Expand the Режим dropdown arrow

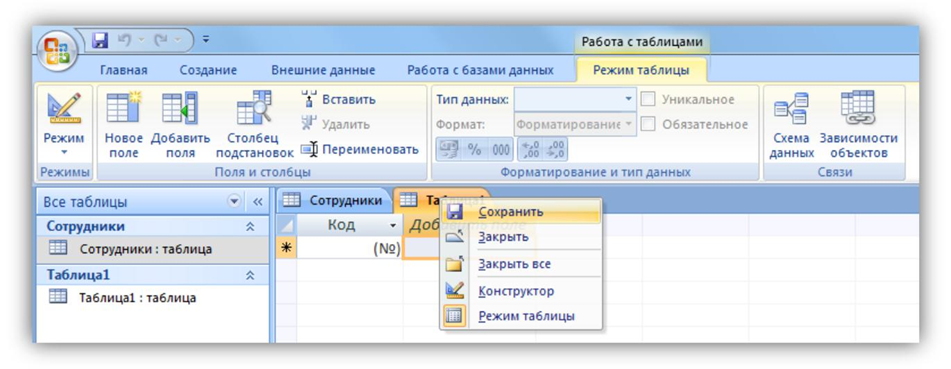pos(64,153)
